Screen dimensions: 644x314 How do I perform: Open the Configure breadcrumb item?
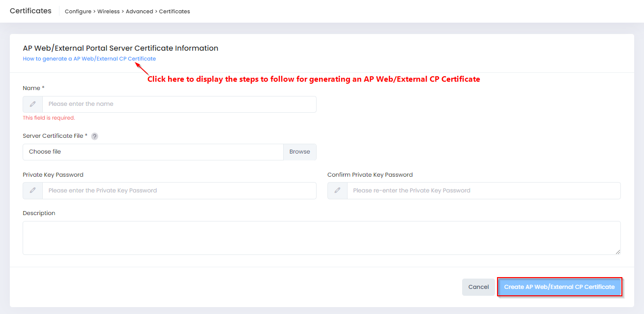[x=78, y=11]
